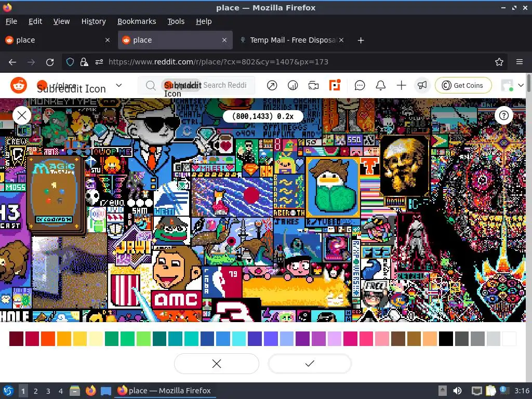Click the clipboard tray icon
The height and width of the screenshot is (399, 532).
pyautogui.click(x=490, y=391)
